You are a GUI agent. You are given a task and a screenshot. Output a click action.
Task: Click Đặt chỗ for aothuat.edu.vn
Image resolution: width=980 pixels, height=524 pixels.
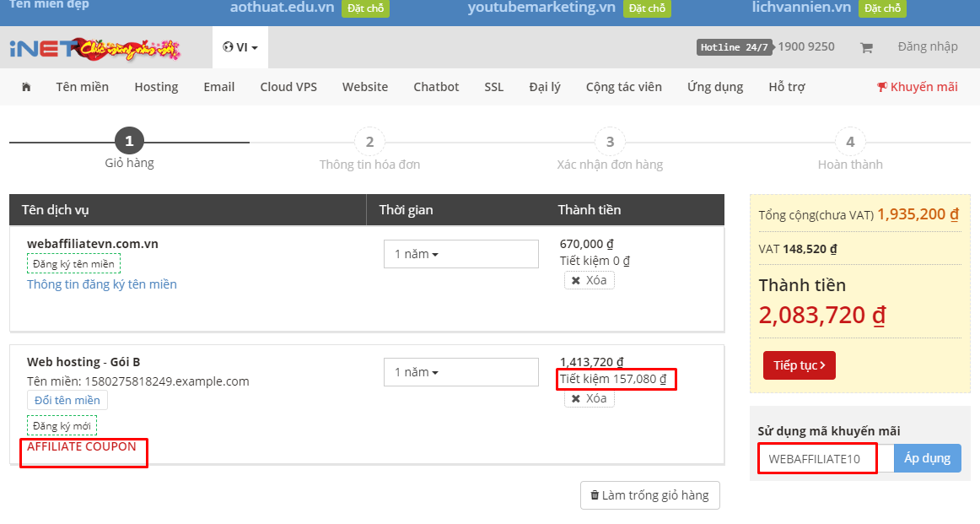366,8
